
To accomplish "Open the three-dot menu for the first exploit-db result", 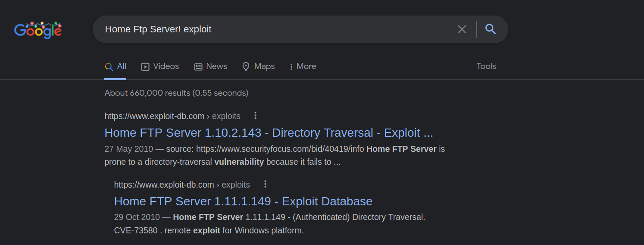I will (256, 116).
